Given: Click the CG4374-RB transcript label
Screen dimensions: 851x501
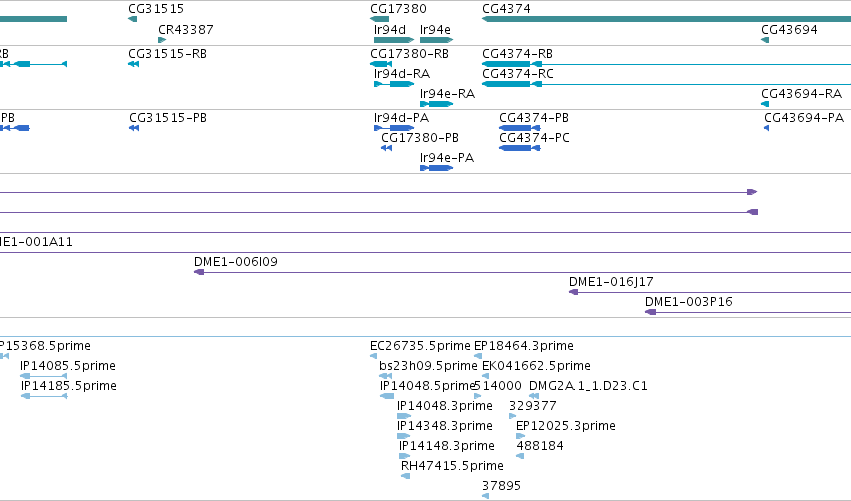Looking at the screenshot, I should (517, 54).
